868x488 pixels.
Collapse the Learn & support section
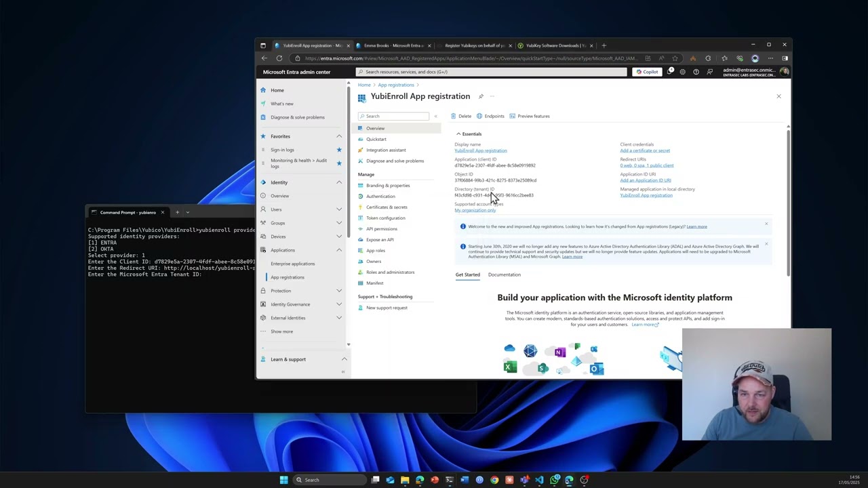(344, 359)
